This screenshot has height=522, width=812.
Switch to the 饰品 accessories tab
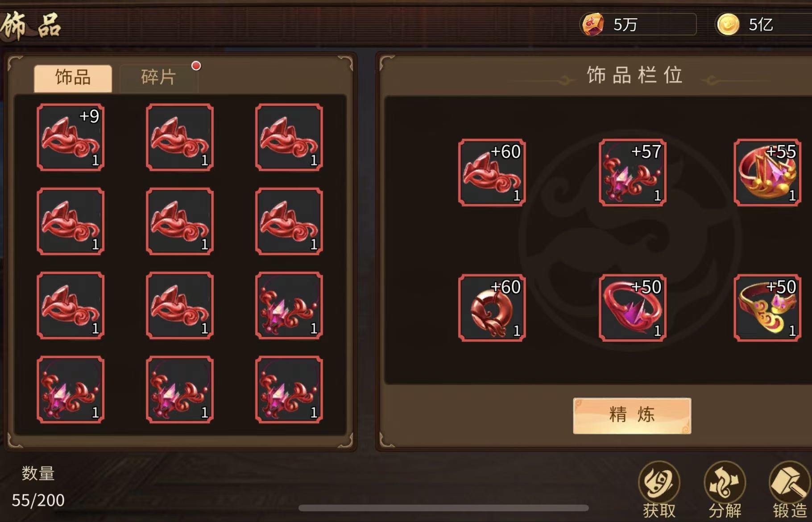73,78
